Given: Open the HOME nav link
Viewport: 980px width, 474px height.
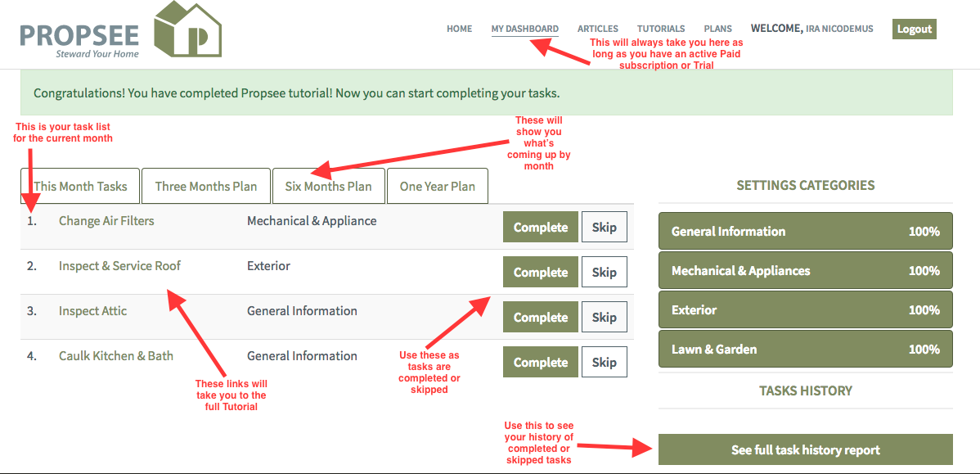Looking at the screenshot, I should click(460, 29).
